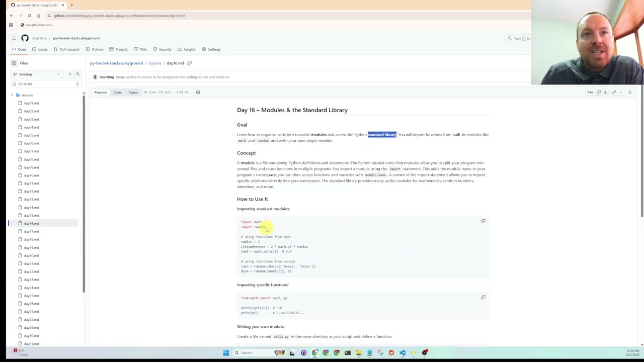Open day27.md in file tree
644x362 pixels.
(31, 312)
